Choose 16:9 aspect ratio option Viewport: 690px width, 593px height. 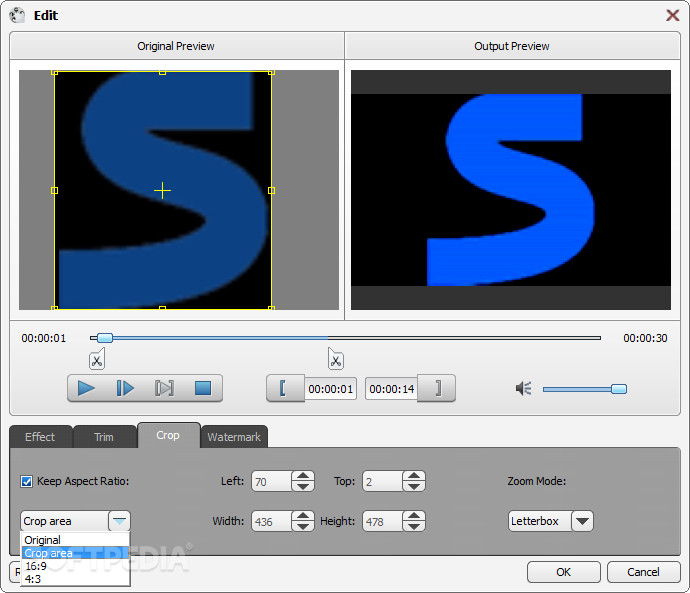(75, 566)
